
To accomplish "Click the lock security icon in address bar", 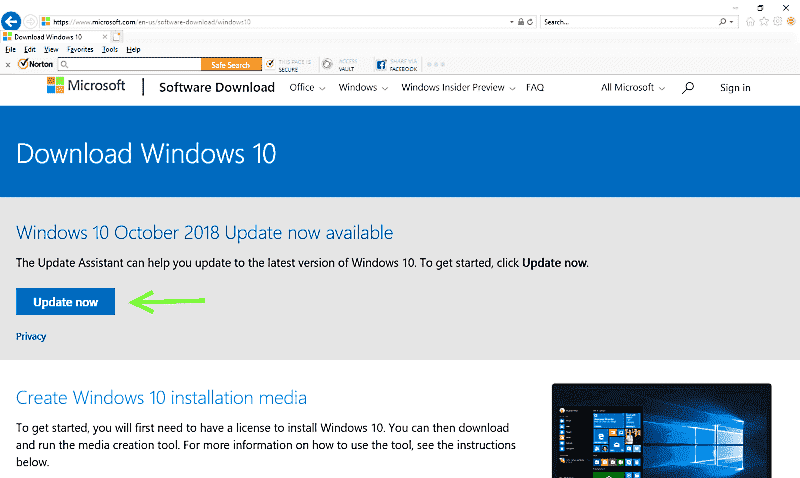I will (x=521, y=22).
